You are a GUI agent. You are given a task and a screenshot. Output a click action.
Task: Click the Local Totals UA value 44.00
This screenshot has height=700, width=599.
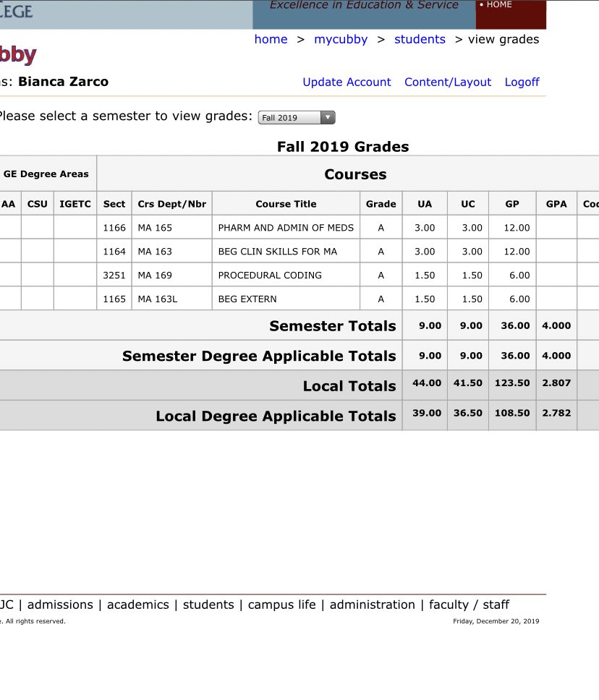pyautogui.click(x=427, y=383)
